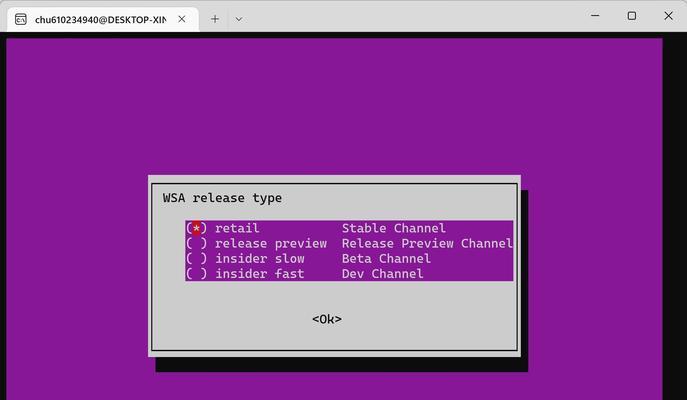This screenshot has height=400, width=687.
Task: Switch to the chu610234940@DESKTOP tab
Action: (x=103, y=19)
